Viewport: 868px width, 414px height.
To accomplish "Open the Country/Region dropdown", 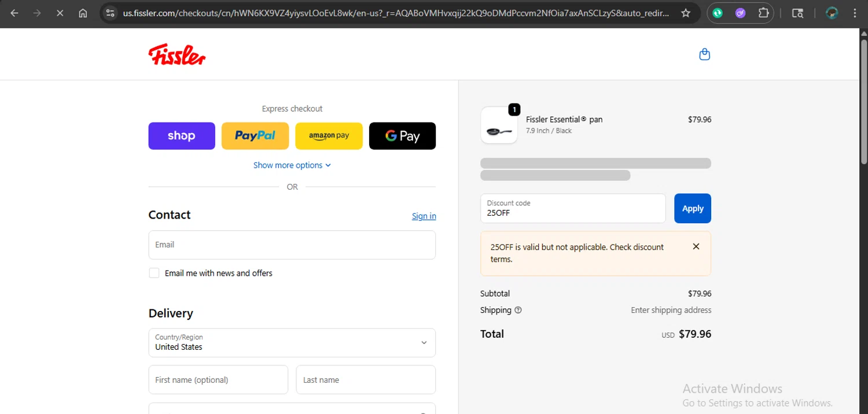I will [292, 343].
